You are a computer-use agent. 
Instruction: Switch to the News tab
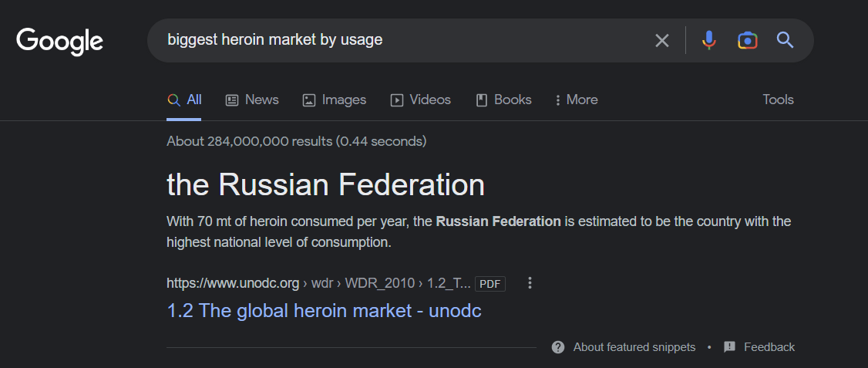coord(252,100)
